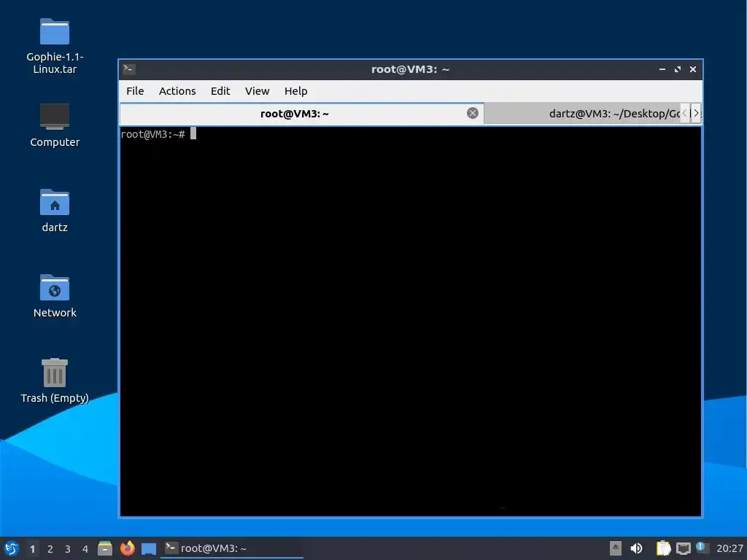Image resolution: width=747 pixels, height=560 pixels.
Task: Open the clipboard manager tray icon
Action: (663, 548)
